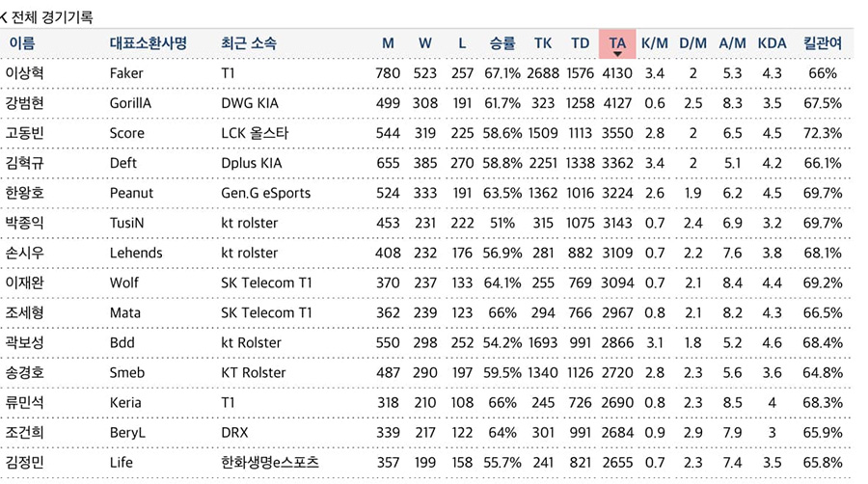Click the TK column header
The image size is (868, 484).
(542, 43)
